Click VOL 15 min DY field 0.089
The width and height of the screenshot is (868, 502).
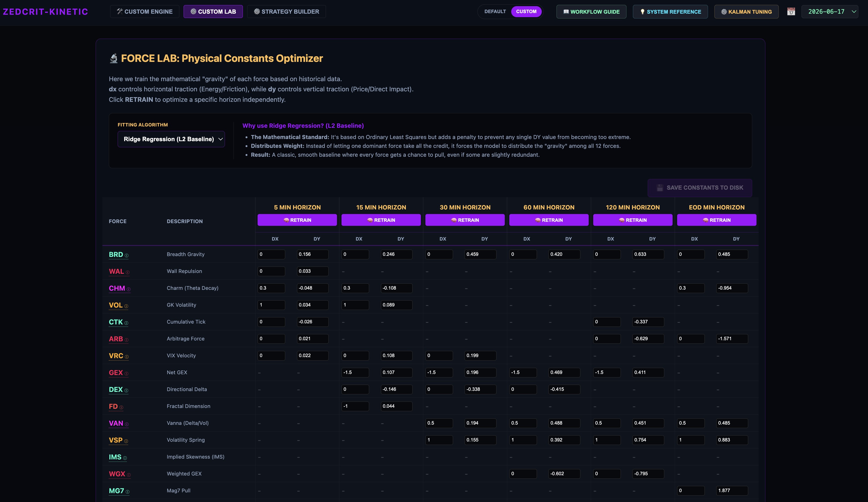point(396,305)
